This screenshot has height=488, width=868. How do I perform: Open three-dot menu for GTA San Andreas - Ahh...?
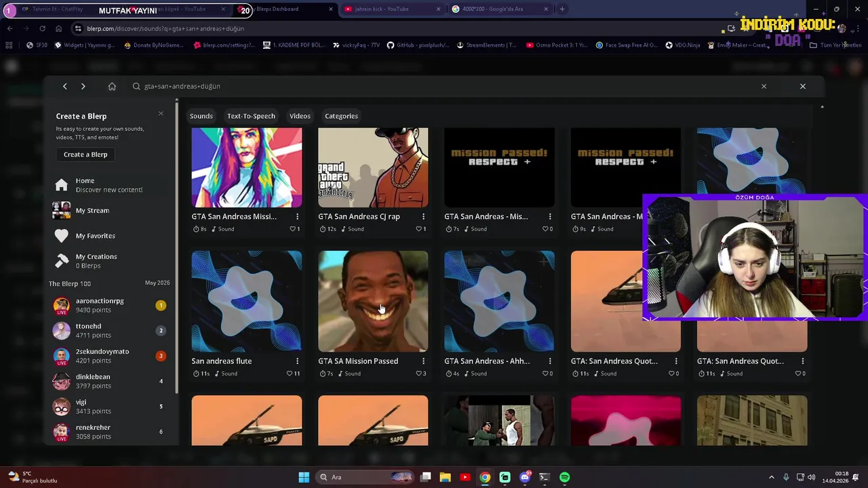(x=550, y=361)
